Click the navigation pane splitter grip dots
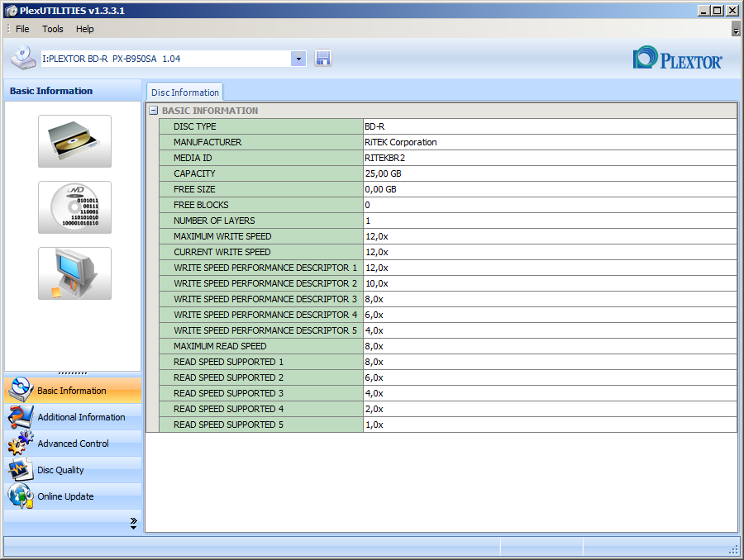 tap(73, 373)
